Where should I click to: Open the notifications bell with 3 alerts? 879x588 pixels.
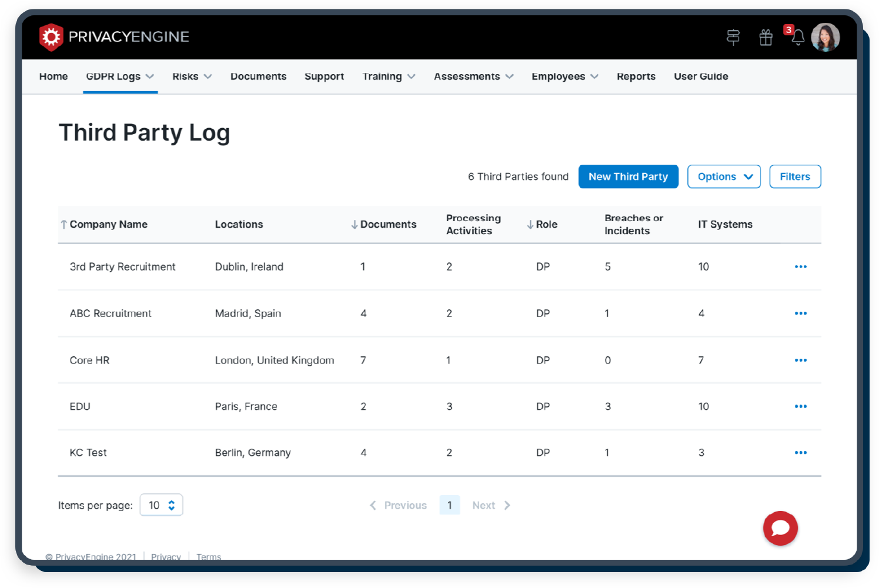[x=798, y=37]
